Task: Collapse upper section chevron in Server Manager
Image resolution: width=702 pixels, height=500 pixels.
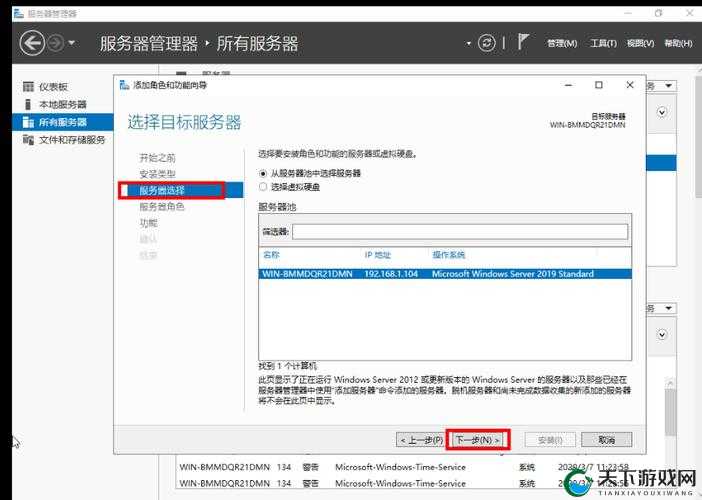Action: pos(662,112)
